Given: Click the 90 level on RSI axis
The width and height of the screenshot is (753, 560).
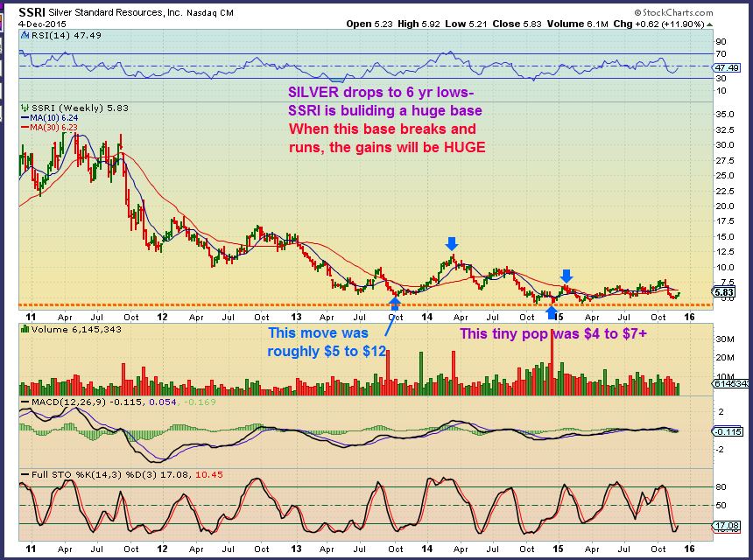Looking at the screenshot, I should pyautogui.click(x=721, y=42).
